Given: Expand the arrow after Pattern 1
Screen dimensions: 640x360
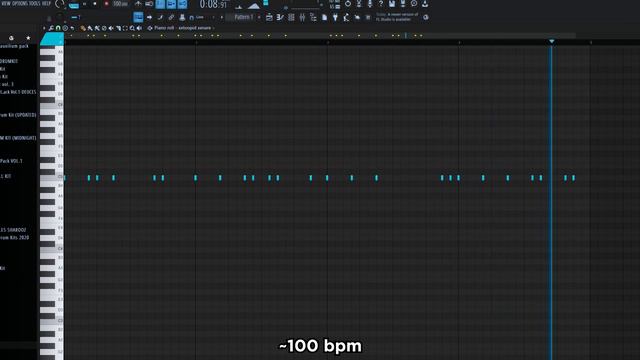Looking at the screenshot, I should (259, 18).
